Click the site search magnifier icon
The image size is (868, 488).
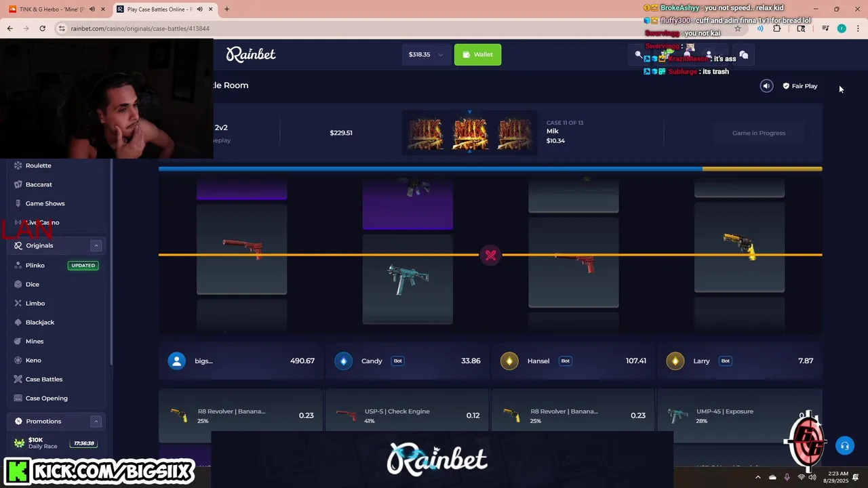[638, 55]
